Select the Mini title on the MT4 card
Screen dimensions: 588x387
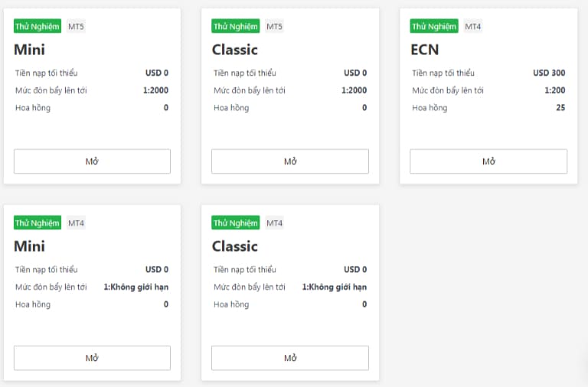tap(30, 246)
